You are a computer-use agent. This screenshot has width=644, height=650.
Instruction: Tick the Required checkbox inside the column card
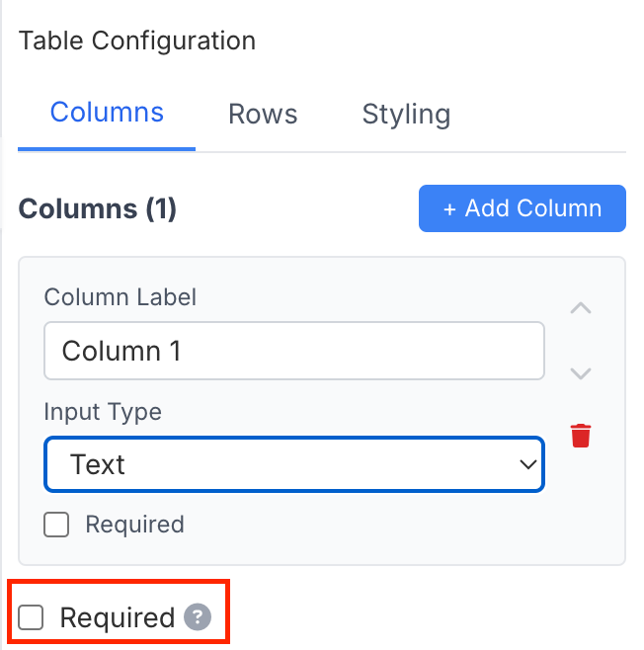coord(56,525)
